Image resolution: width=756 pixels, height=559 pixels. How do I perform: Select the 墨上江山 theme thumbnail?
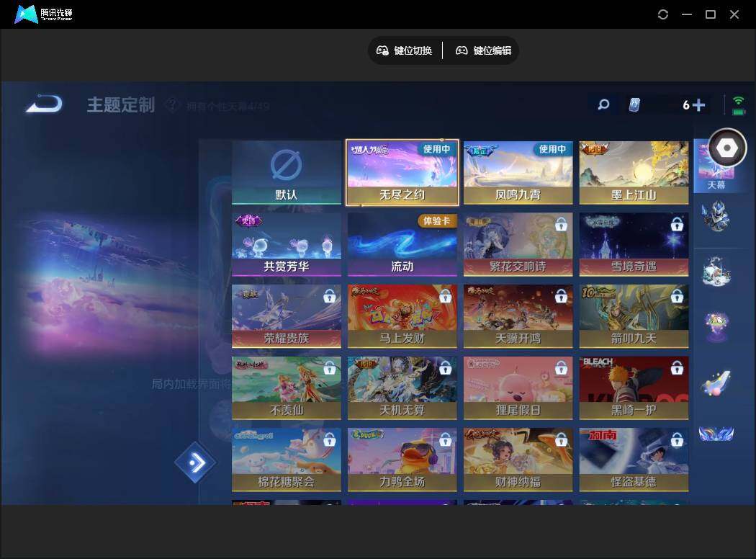tap(634, 172)
